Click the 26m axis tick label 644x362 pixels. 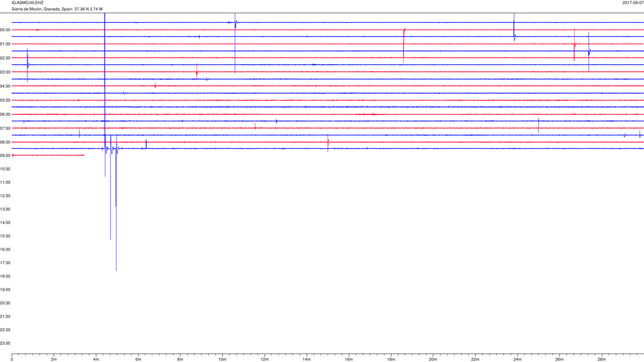[559, 359]
